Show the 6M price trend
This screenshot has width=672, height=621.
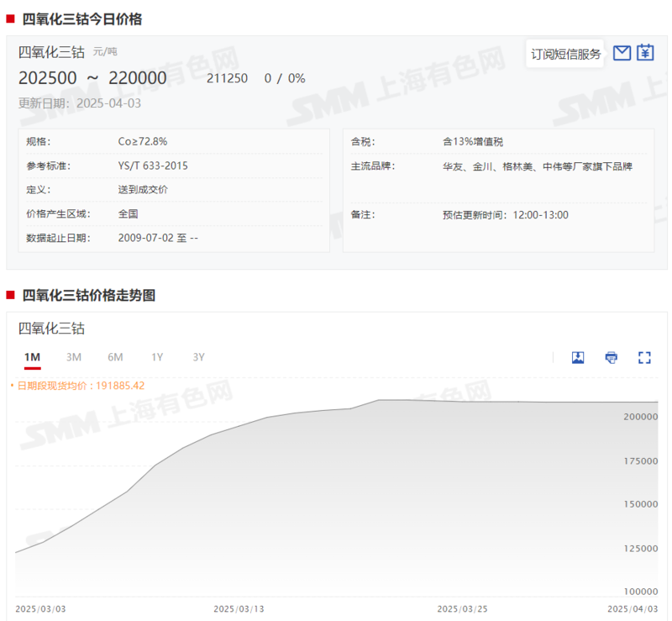115,357
